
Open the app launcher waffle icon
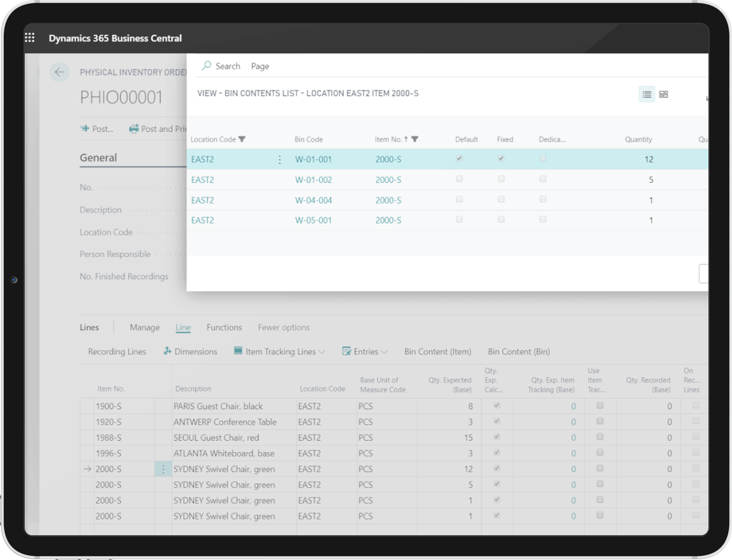pyautogui.click(x=30, y=38)
